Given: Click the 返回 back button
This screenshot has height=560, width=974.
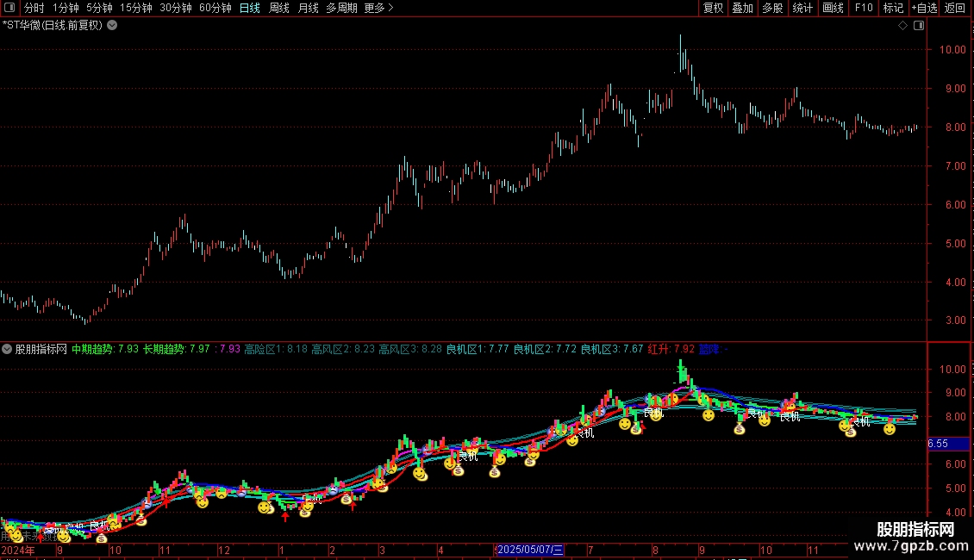Looking at the screenshot, I should [955, 8].
